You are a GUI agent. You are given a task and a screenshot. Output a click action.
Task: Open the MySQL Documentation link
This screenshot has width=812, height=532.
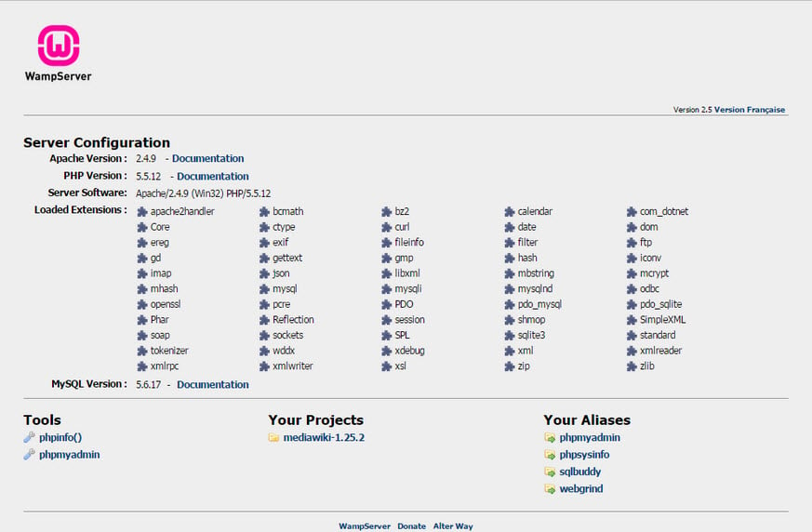pos(212,384)
